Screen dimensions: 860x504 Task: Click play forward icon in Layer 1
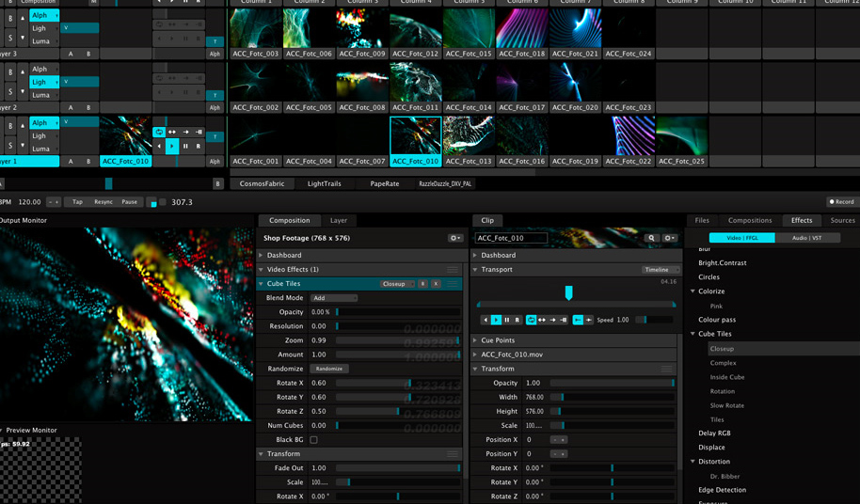pyautogui.click(x=171, y=147)
